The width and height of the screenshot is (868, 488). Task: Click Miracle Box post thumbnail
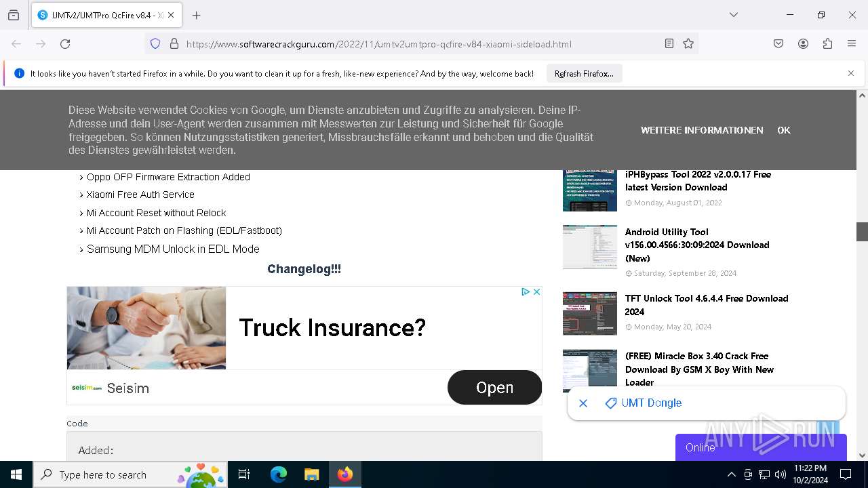590,371
